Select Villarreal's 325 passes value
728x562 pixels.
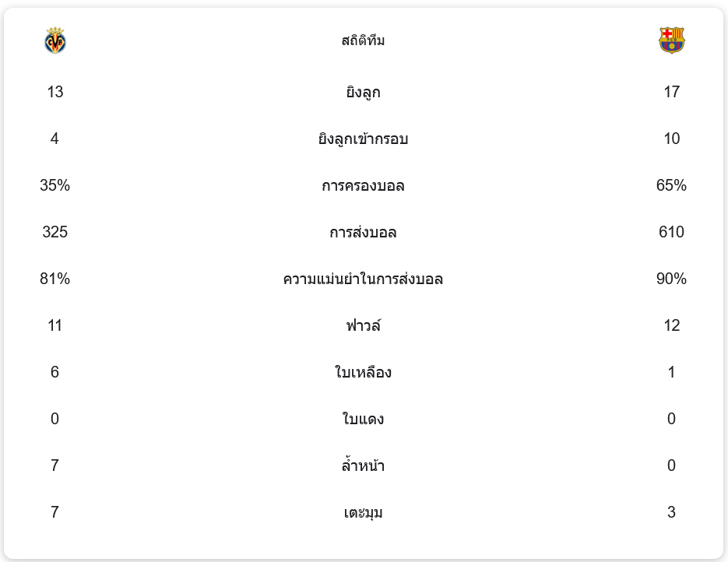pos(55,232)
